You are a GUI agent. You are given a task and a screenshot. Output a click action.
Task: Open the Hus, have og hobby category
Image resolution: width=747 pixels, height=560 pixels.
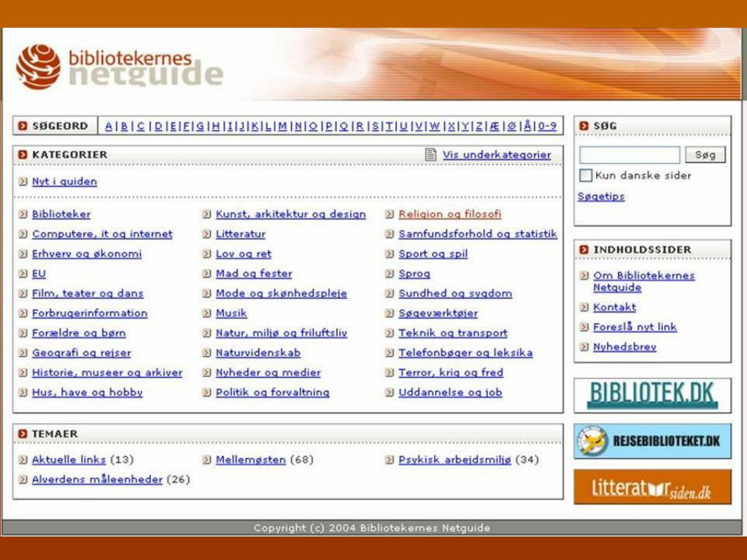click(88, 392)
